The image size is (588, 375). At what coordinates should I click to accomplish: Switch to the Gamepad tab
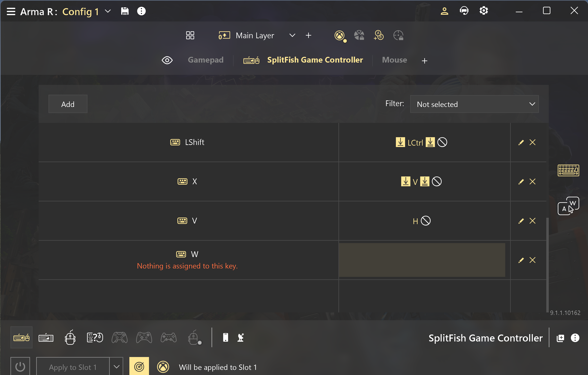(x=205, y=60)
